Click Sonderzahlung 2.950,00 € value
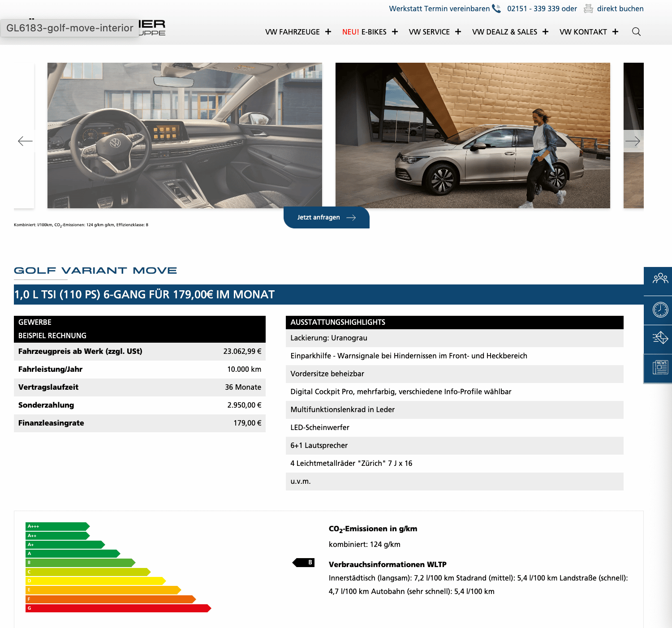This screenshot has width=672, height=628. [x=244, y=405]
